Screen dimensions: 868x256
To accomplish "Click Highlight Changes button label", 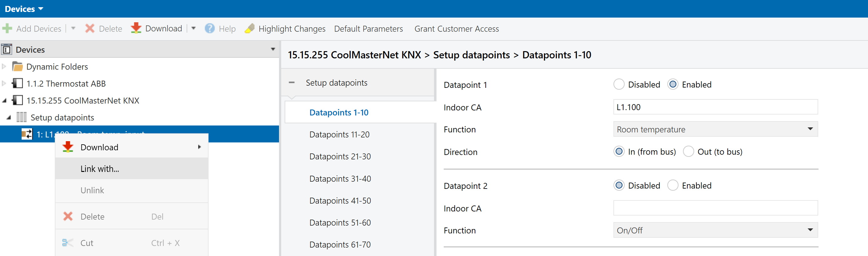I will [x=292, y=29].
